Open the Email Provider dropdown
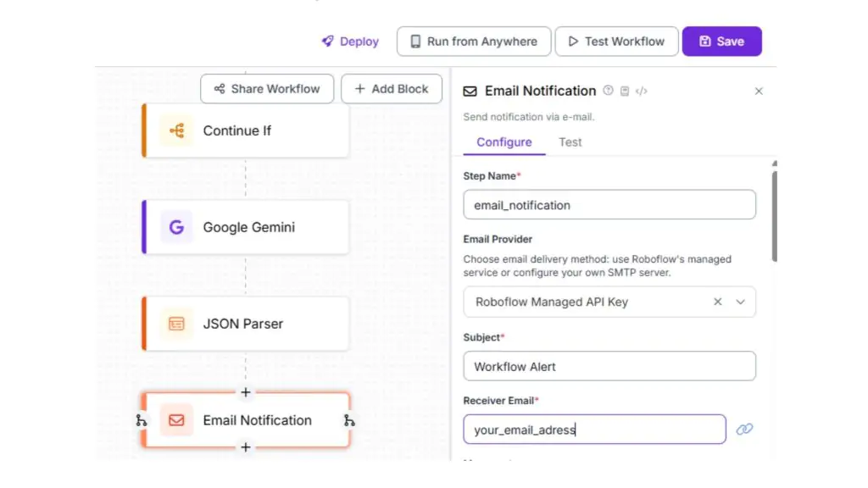 pyautogui.click(x=739, y=302)
